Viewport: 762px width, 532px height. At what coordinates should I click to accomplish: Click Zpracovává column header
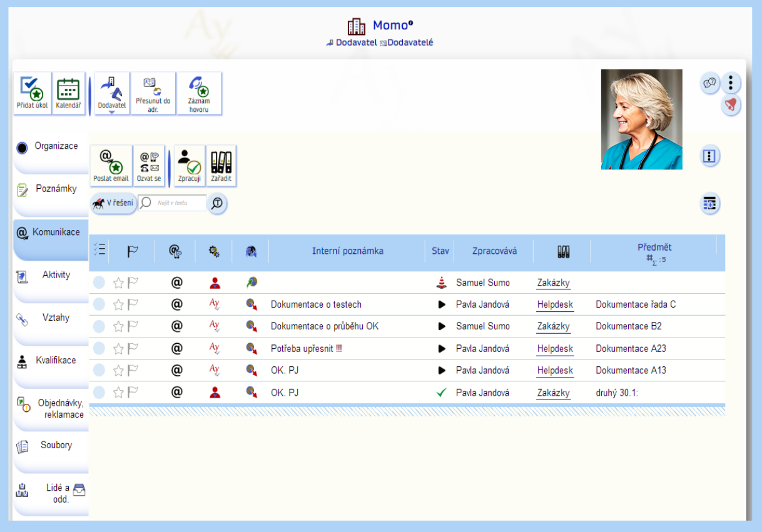point(495,251)
